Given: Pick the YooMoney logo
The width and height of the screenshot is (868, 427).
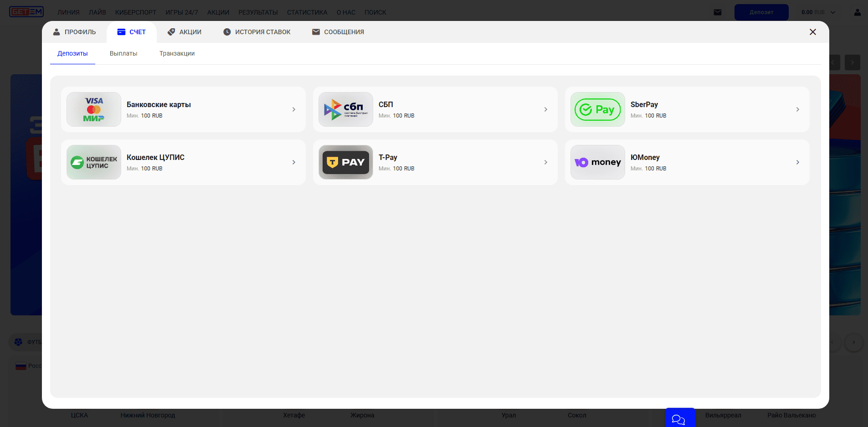Looking at the screenshot, I should point(597,162).
